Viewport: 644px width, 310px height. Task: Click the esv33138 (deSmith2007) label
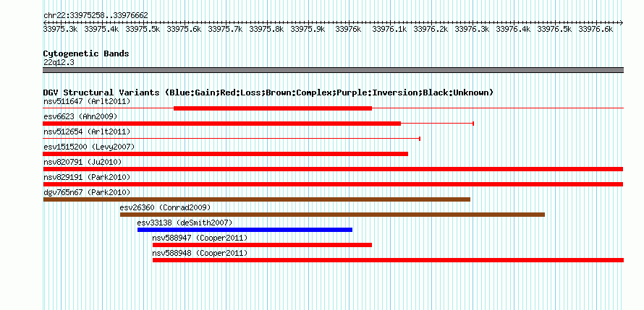[185, 223]
